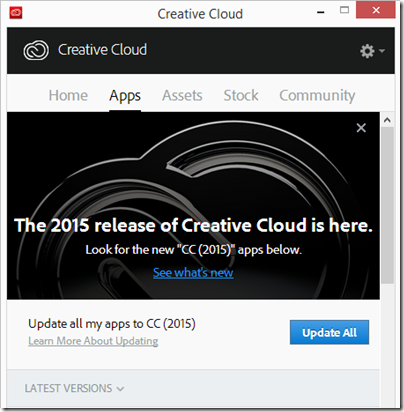Click the scrollbar track below the thumb
404x412 pixels.
click(387, 343)
